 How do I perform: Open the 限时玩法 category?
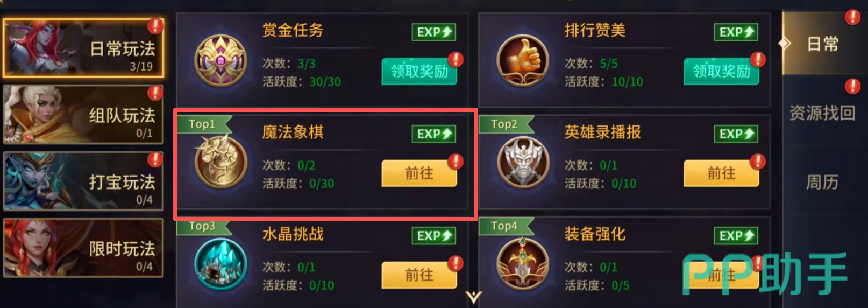pyautogui.click(x=83, y=248)
